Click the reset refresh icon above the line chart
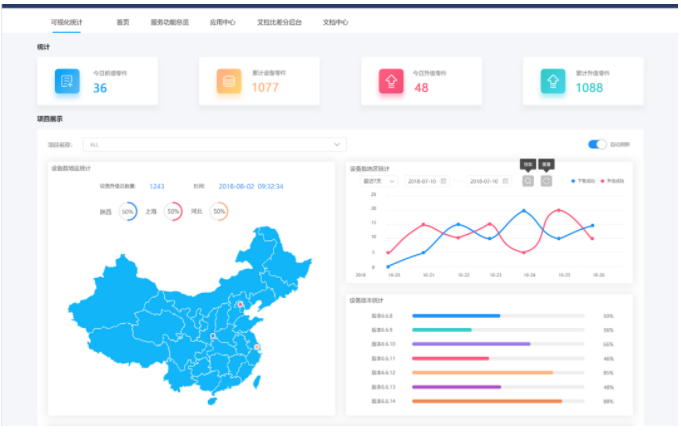 coord(546,181)
